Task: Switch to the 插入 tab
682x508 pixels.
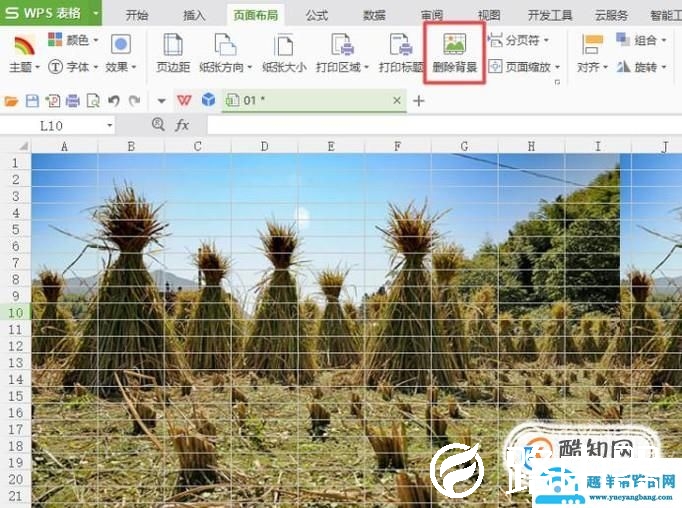Action: pyautogui.click(x=194, y=15)
